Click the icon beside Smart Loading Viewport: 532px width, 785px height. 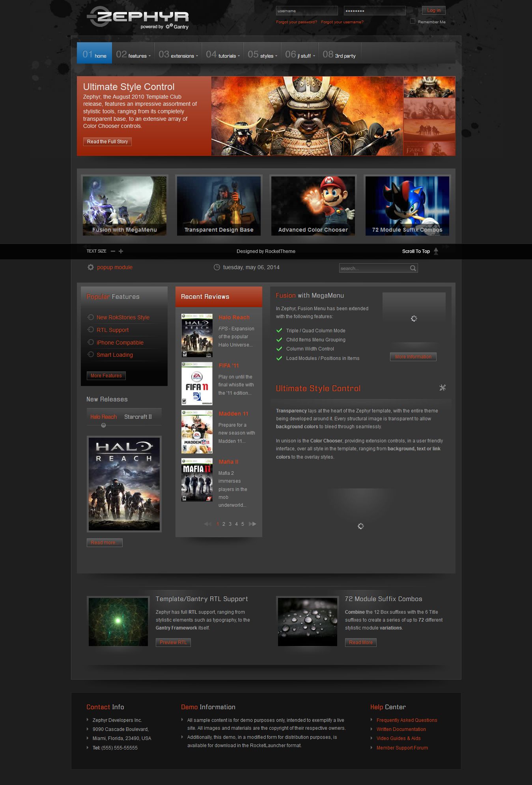tap(90, 354)
